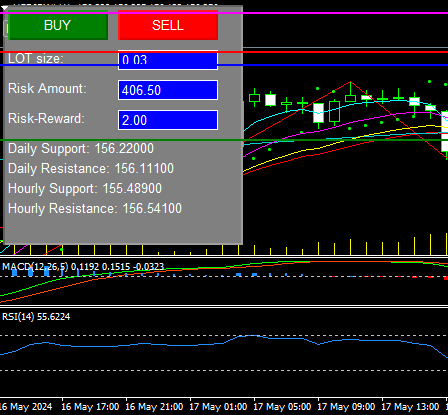The width and height of the screenshot is (448, 415).
Task: Edit the LOT size input field
Action: point(168,60)
